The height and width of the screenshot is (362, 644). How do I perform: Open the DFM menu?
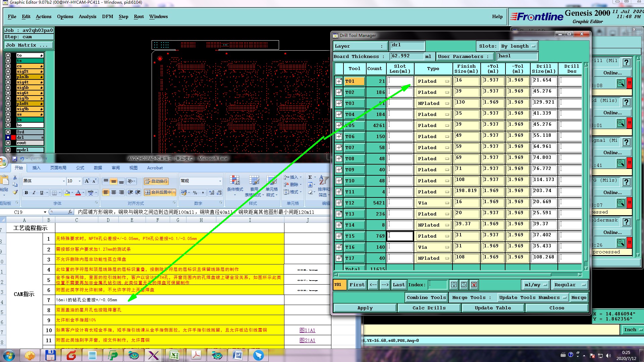(107, 16)
